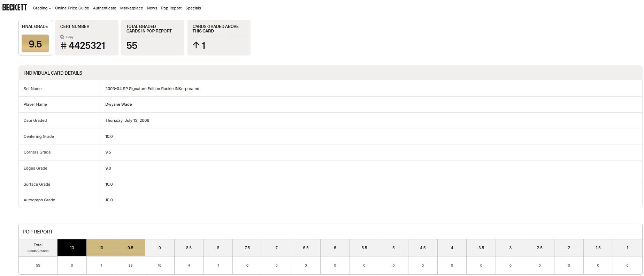Open Pop Report from the navigation bar
Screen dimensions: 644x276
click(171, 8)
